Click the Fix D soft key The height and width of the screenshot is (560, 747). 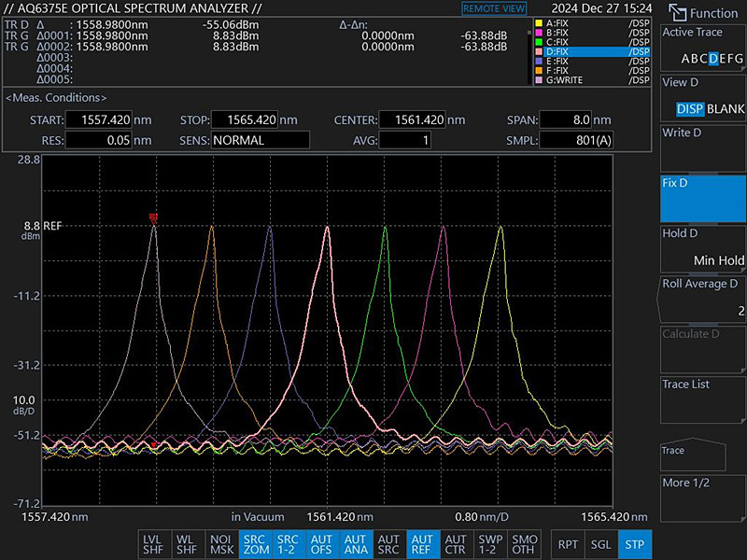point(703,199)
